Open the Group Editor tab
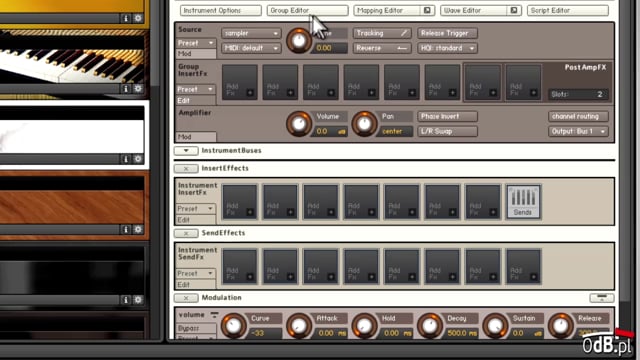Image resolution: width=640 pixels, height=360 pixels. coord(307,10)
